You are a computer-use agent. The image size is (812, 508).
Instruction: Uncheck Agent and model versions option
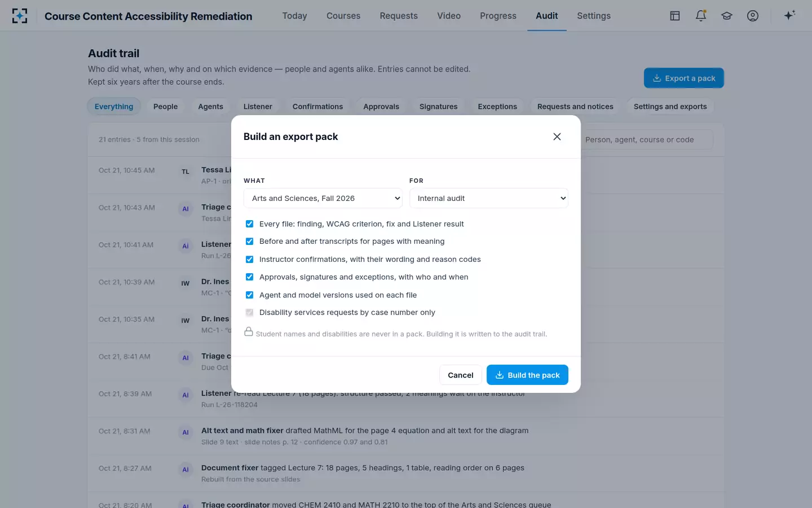coord(249,295)
